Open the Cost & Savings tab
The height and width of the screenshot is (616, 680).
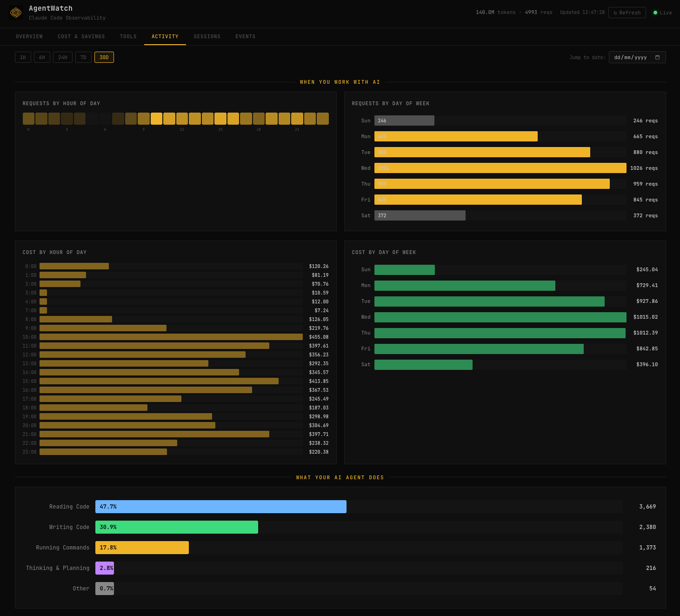click(x=81, y=36)
